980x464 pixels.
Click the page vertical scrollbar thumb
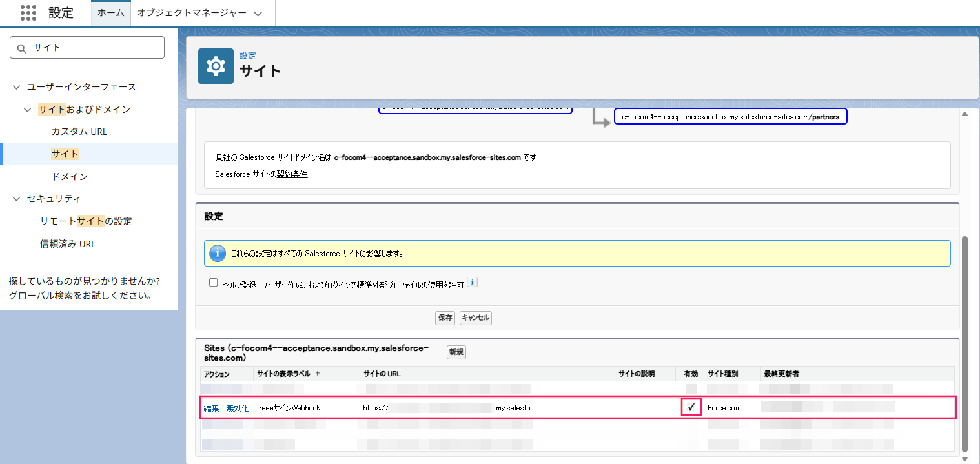[x=965, y=344]
